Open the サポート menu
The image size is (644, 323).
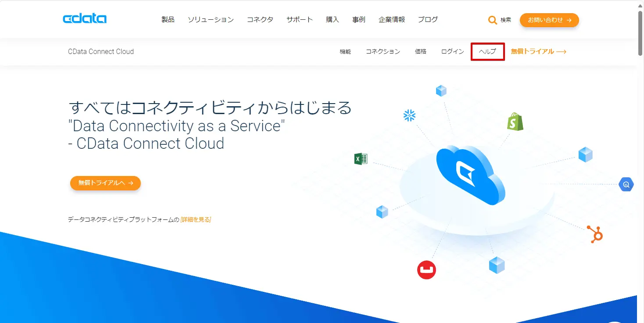point(300,20)
